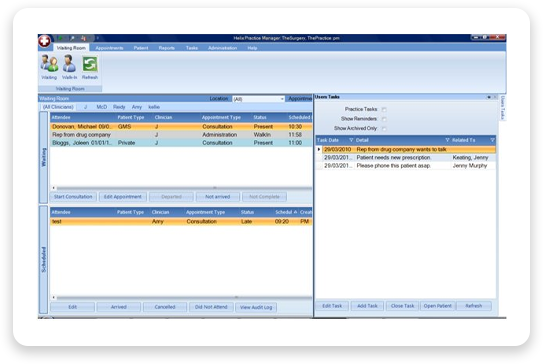Open the Administration ribbon tab
The image size is (543, 364).
222,48
